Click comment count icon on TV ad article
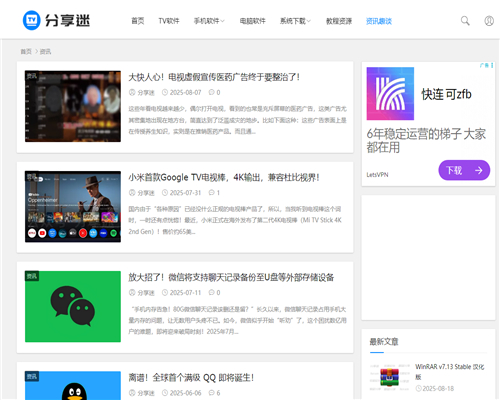 (x=211, y=92)
